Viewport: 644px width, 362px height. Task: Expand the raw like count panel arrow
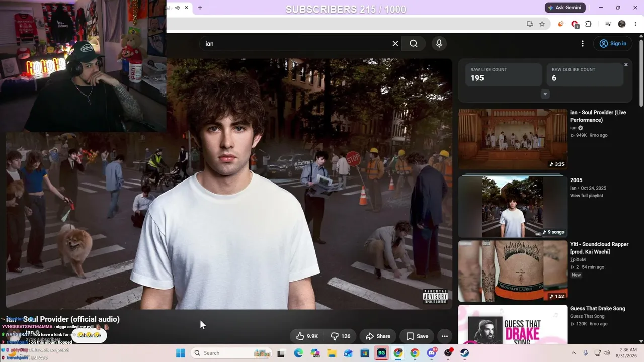pyautogui.click(x=545, y=94)
